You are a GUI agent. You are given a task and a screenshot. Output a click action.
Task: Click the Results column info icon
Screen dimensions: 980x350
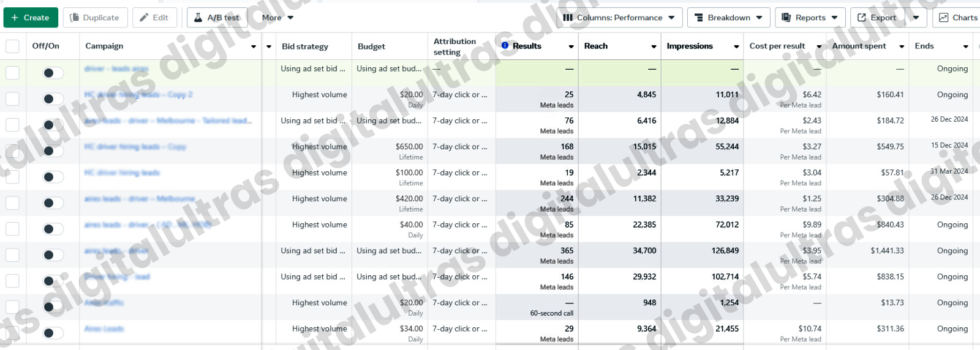[505, 45]
